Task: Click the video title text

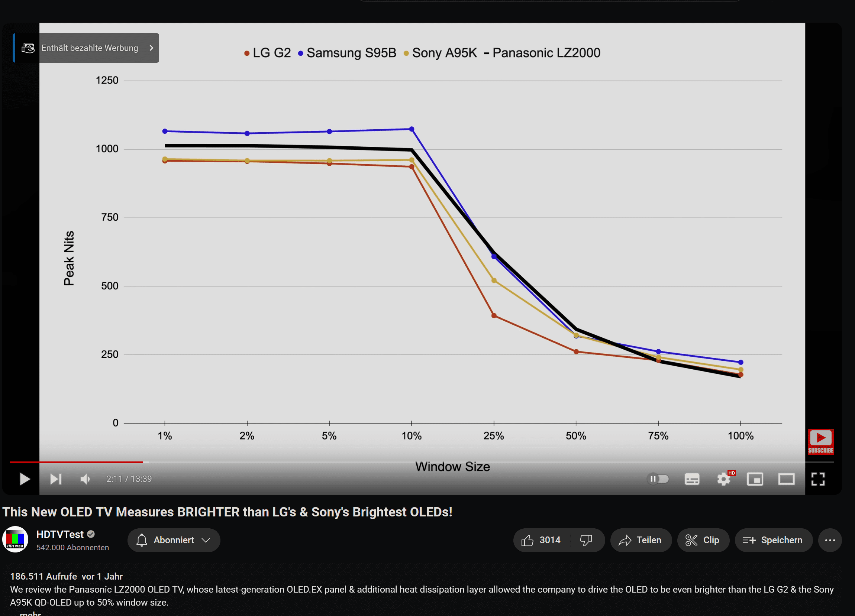Action: tap(228, 512)
